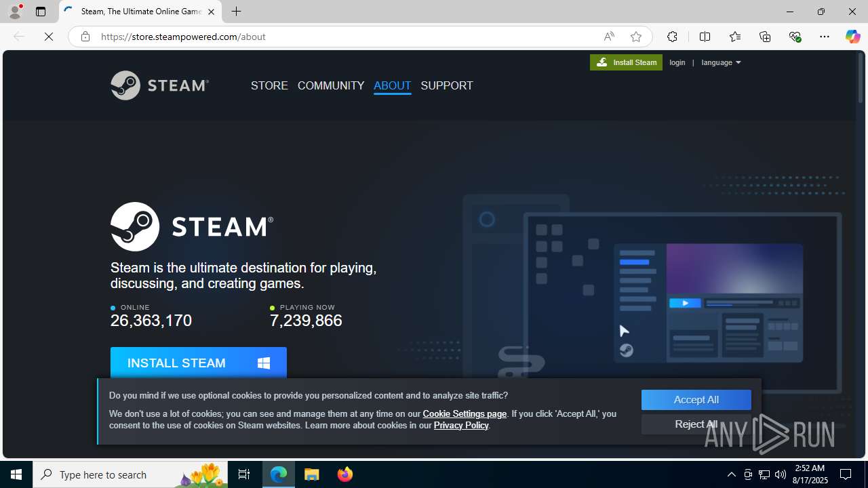The width and height of the screenshot is (868, 488).
Task: Open the Favorites list
Action: pyautogui.click(x=735, y=37)
